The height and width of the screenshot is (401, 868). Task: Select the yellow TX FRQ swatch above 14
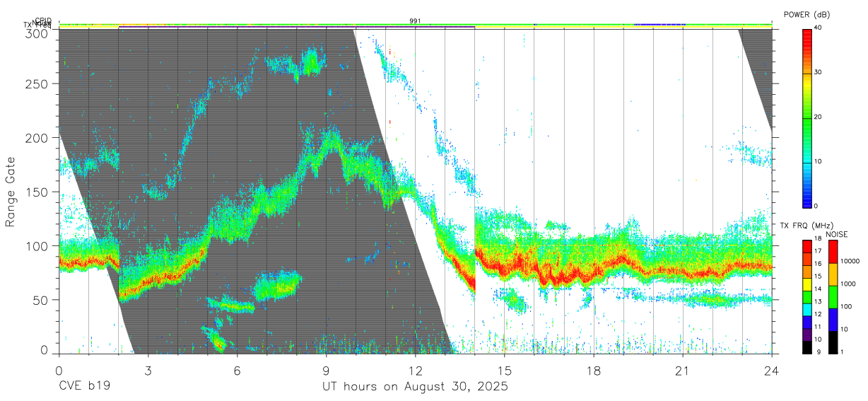(x=808, y=284)
